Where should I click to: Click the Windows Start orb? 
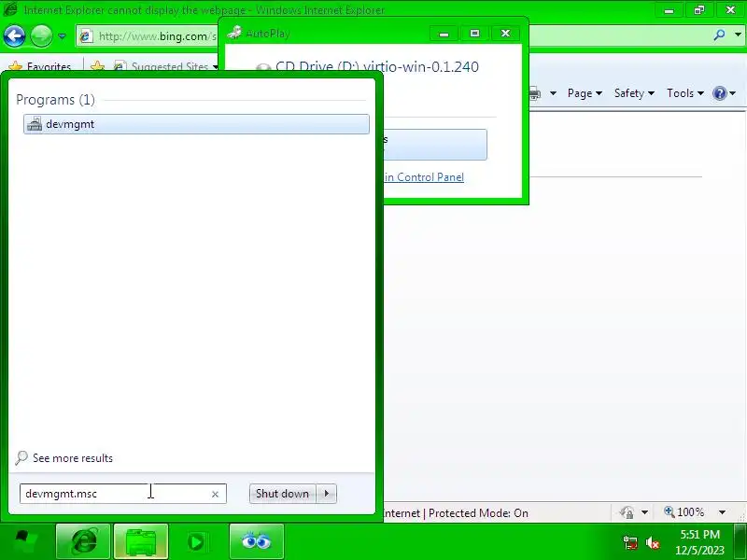(25, 541)
